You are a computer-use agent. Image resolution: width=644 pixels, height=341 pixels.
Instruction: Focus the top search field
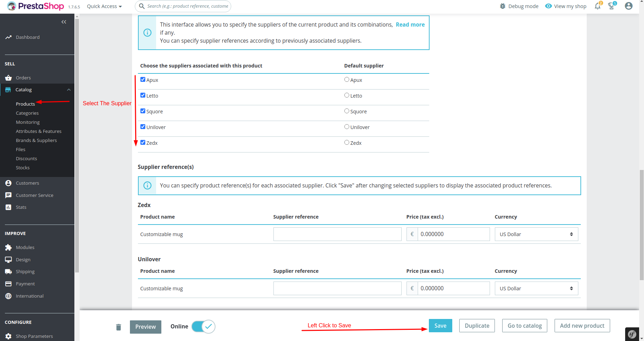click(183, 6)
